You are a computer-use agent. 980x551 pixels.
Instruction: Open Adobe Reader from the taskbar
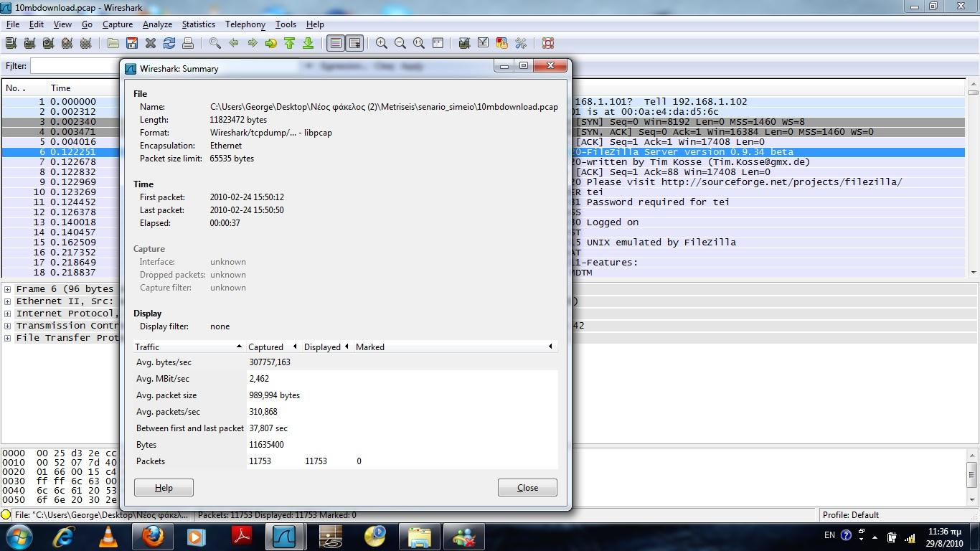click(x=241, y=536)
